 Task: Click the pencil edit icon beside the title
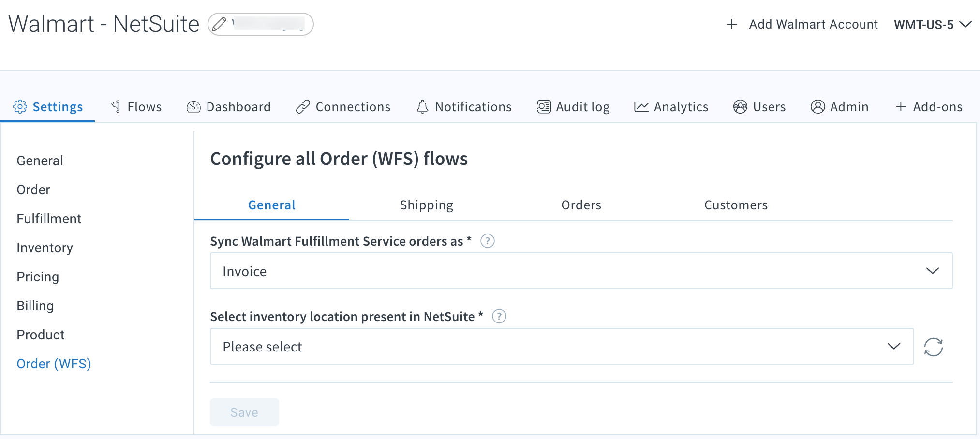point(219,24)
